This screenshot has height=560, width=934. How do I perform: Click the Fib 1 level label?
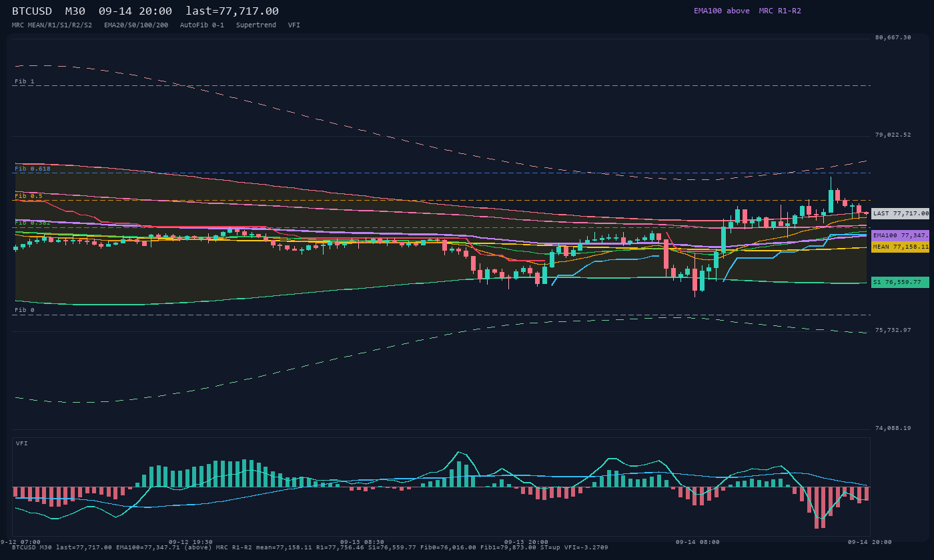(25, 81)
